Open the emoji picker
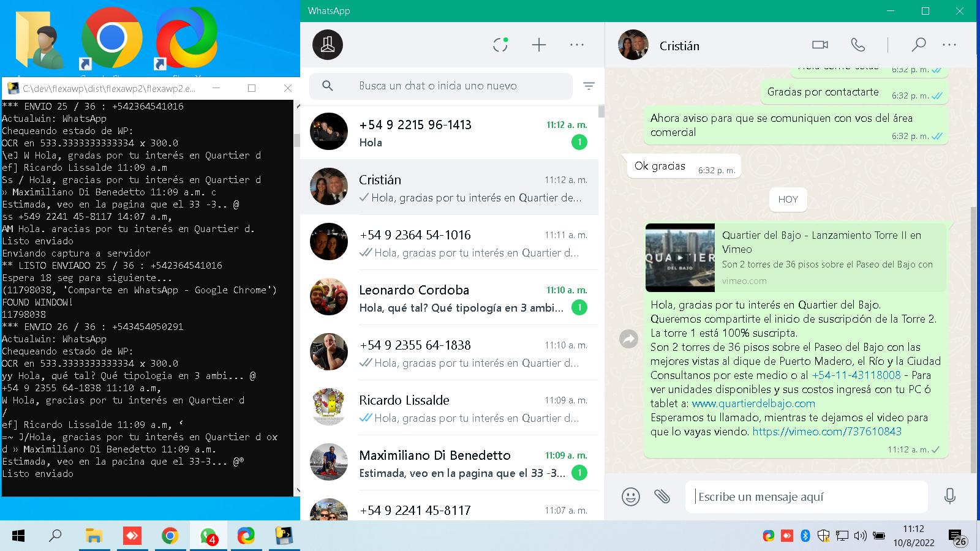Viewport: 980px width, 551px height. tap(631, 496)
